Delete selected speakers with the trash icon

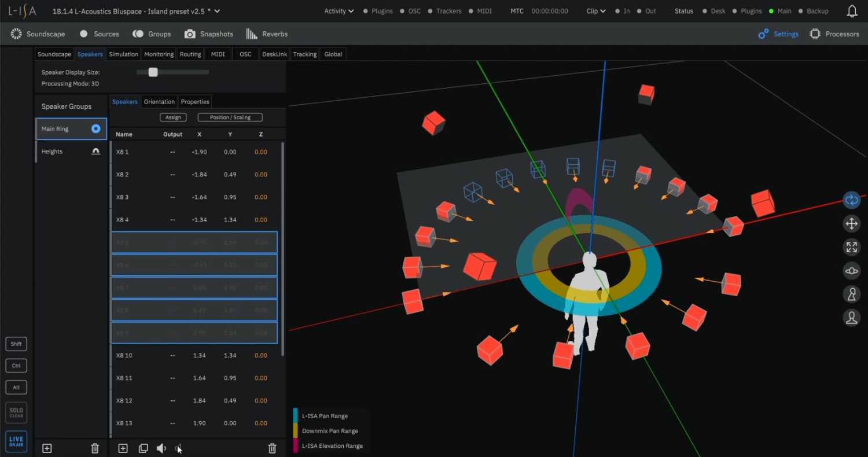click(x=272, y=448)
